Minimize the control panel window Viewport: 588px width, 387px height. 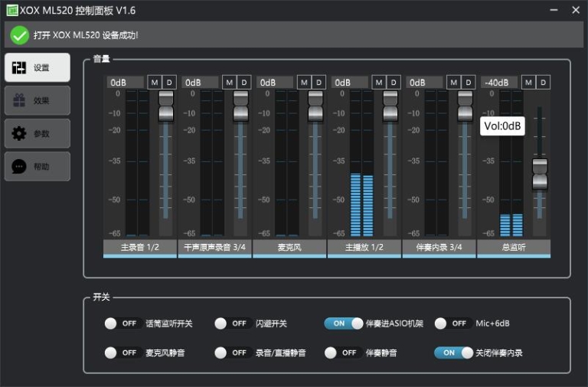(x=554, y=10)
